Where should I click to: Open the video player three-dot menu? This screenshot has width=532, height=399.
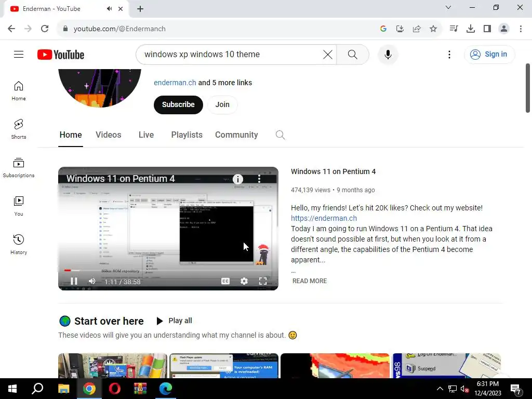tap(259, 179)
